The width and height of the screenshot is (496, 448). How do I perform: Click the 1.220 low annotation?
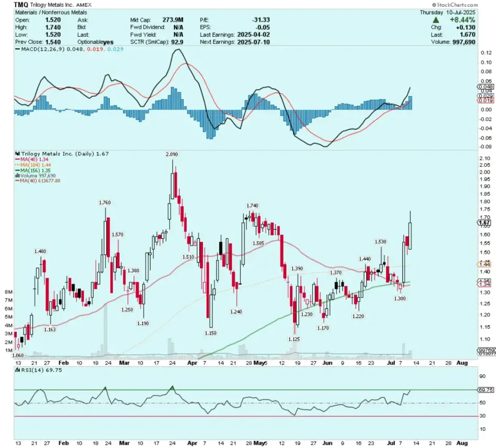click(x=358, y=316)
